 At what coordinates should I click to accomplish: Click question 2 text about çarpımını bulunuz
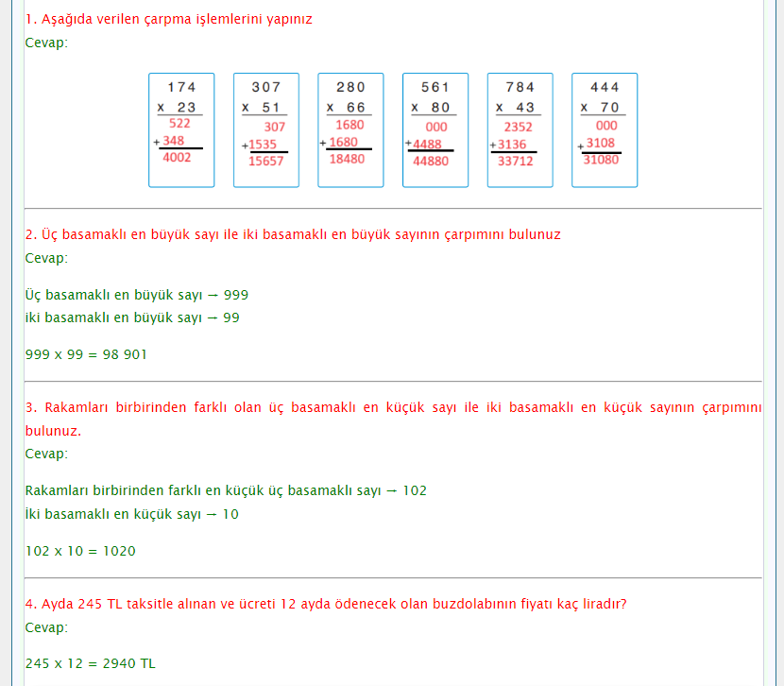point(293,234)
